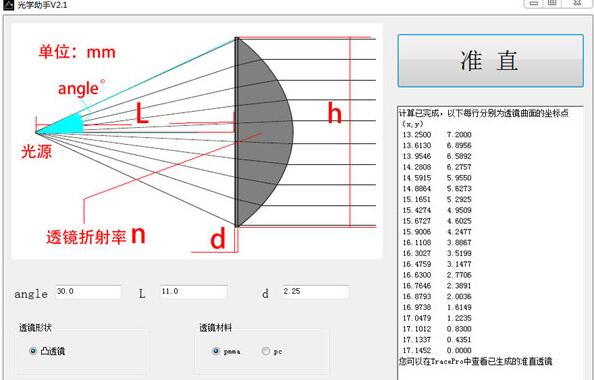Click the 透镜形状 group label
Image resolution: width=594 pixels, height=380 pixels.
coord(35,328)
